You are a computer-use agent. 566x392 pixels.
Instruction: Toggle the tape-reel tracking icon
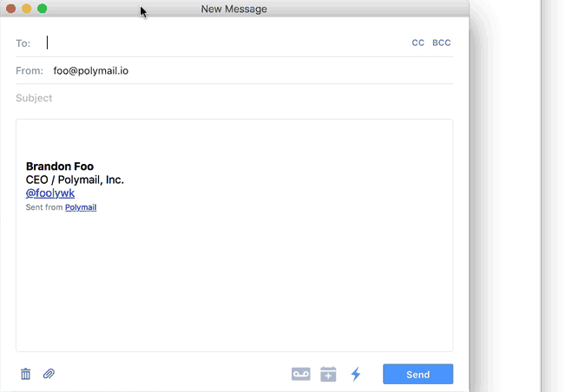tap(300, 374)
